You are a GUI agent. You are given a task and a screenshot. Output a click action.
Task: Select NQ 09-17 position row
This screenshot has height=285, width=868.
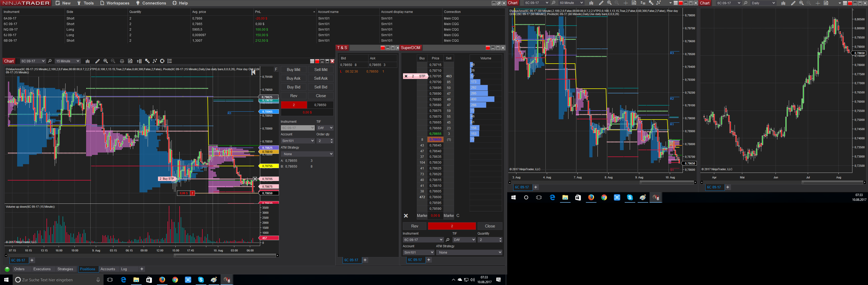253,30
